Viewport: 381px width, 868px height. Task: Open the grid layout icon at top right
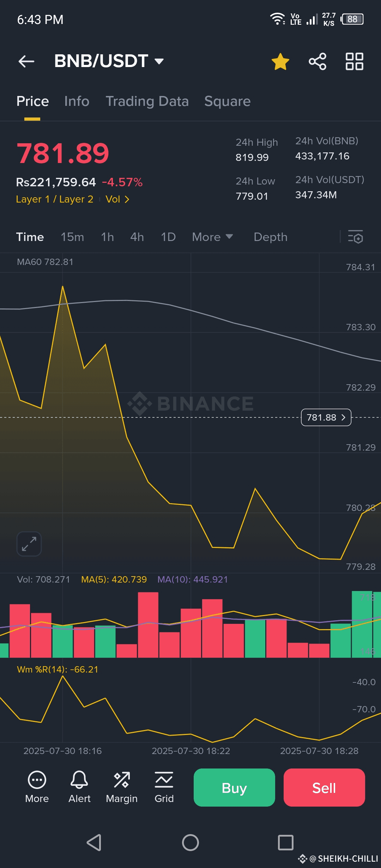click(x=355, y=61)
